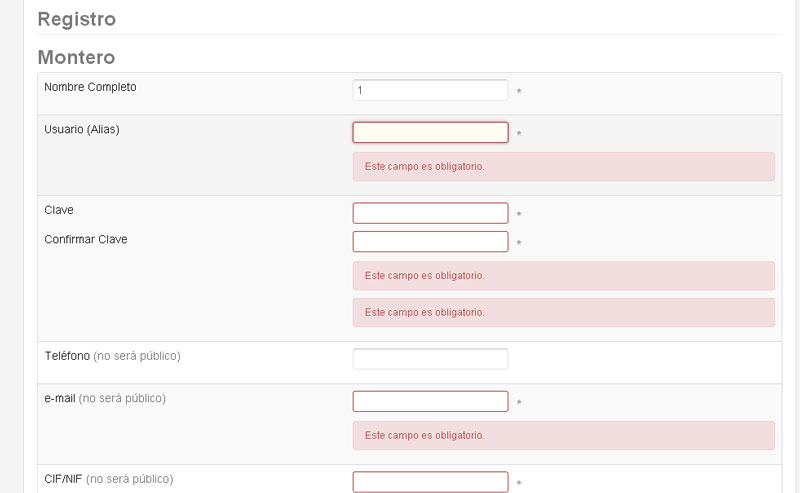Click the asterisk next to Usuario field
The width and height of the screenshot is (800, 493).
point(519,134)
